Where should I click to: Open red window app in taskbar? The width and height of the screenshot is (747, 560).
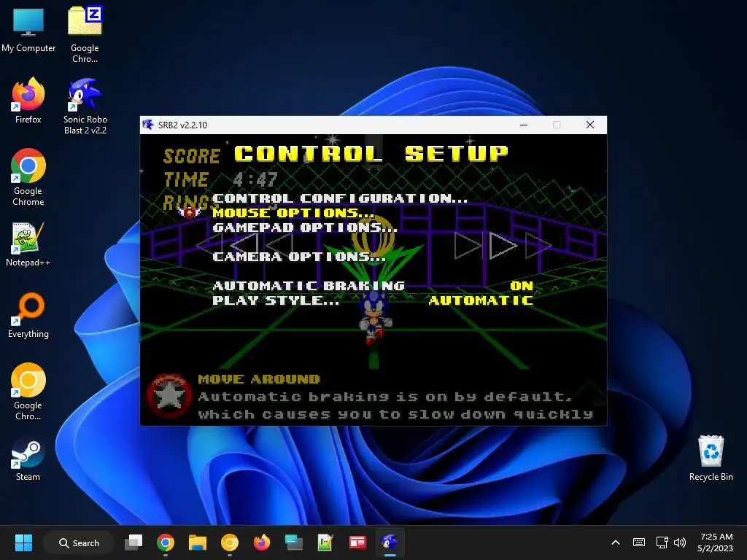[x=357, y=542]
